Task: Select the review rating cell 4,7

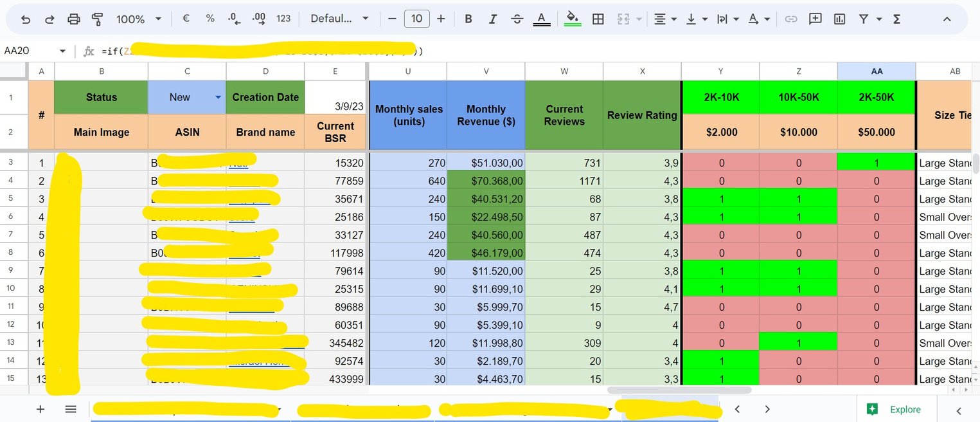Action: click(643, 307)
